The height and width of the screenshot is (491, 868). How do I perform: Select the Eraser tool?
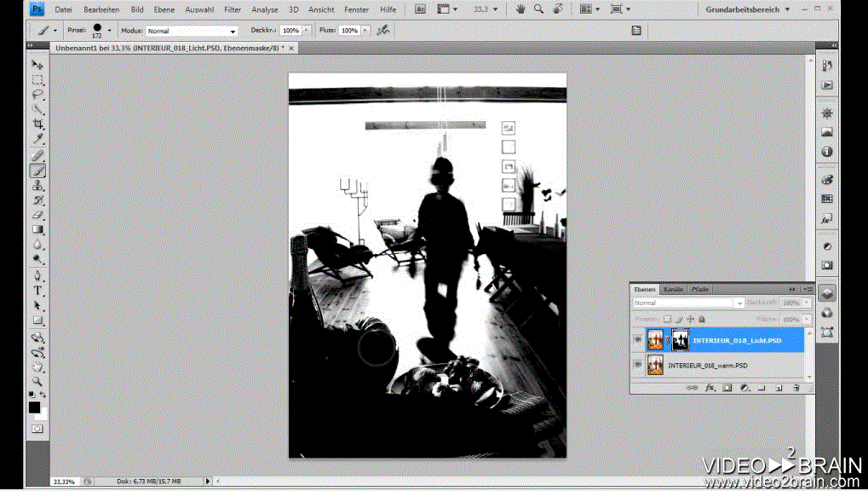pyautogui.click(x=37, y=215)
